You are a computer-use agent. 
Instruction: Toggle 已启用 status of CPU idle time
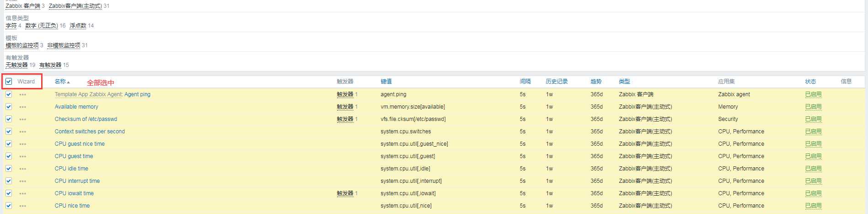pyautogui.click(x=813, y=169)
